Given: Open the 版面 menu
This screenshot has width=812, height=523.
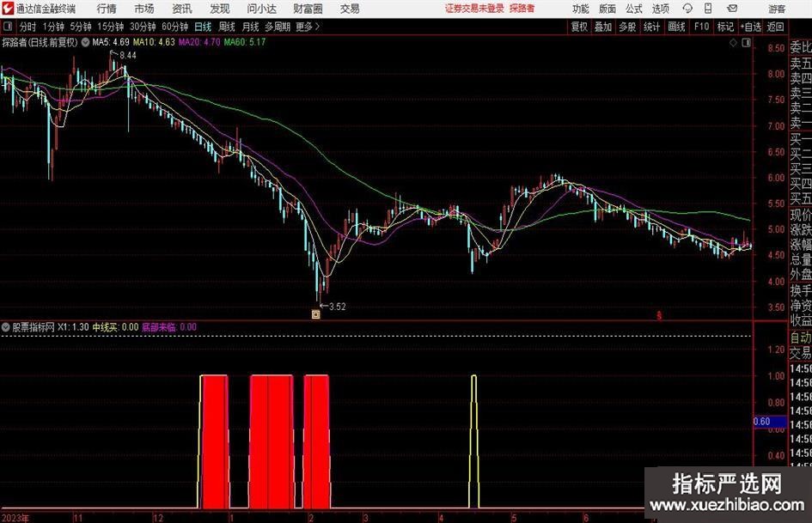Looking at the screenshot, I should (x=607, y=9).
